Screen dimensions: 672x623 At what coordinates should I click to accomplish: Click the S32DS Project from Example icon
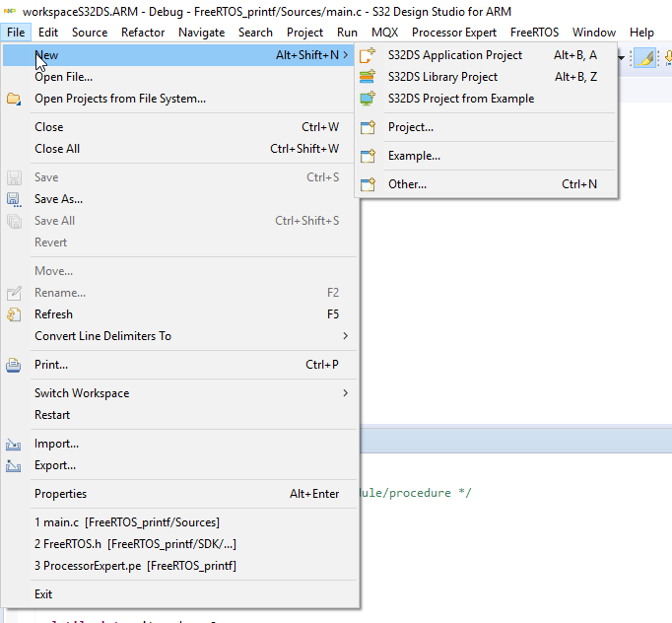pos(368,99)
